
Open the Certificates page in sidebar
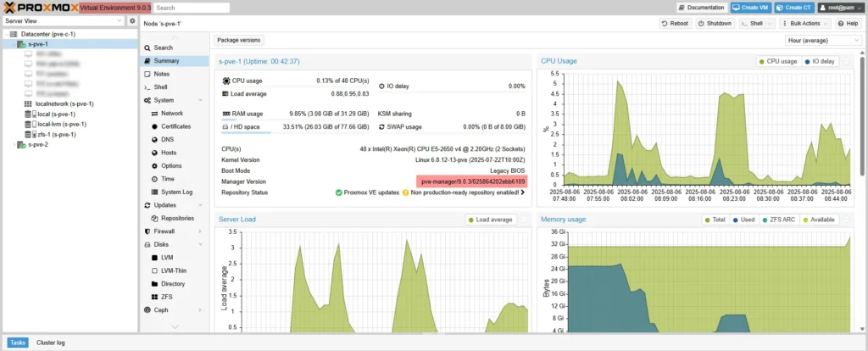175,126
